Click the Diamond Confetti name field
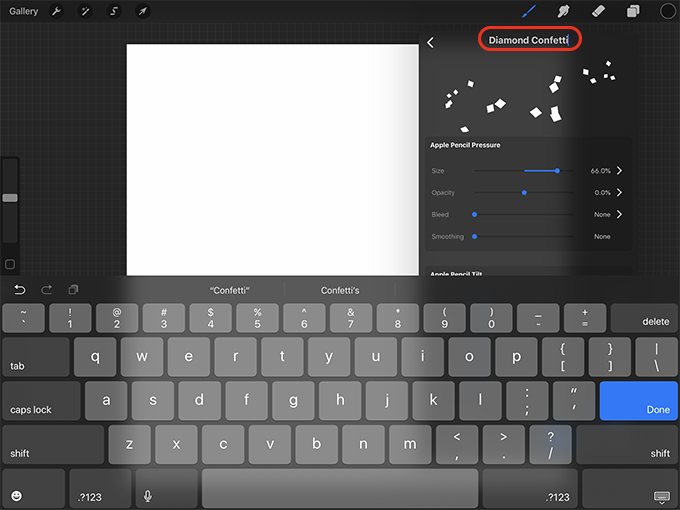 coord(529,39)
